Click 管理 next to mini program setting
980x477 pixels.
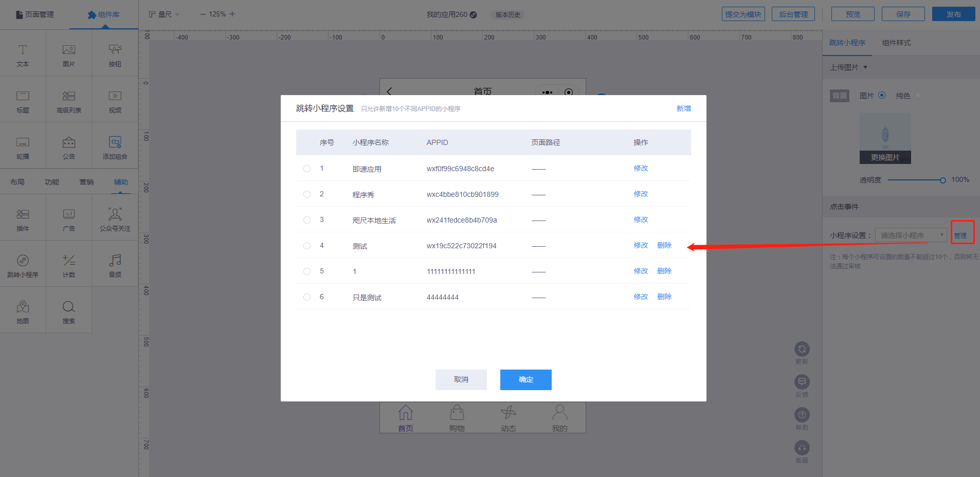click(x=960, y=235)
